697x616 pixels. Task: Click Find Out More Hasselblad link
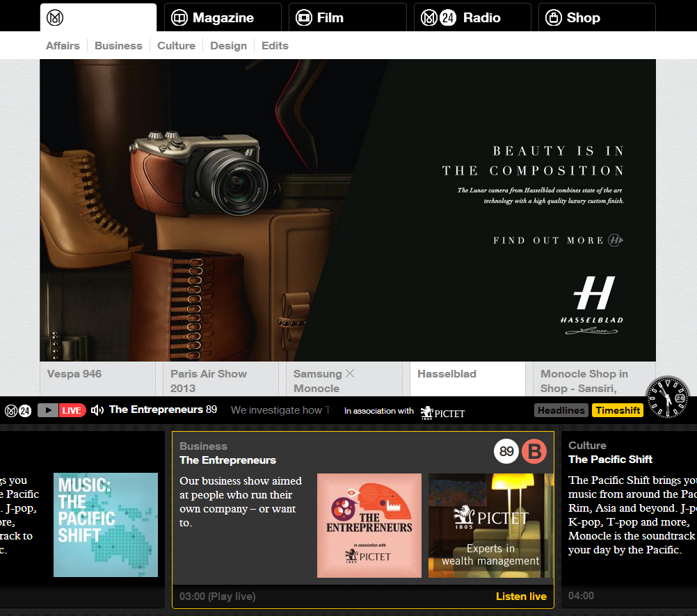click(558, 241)
